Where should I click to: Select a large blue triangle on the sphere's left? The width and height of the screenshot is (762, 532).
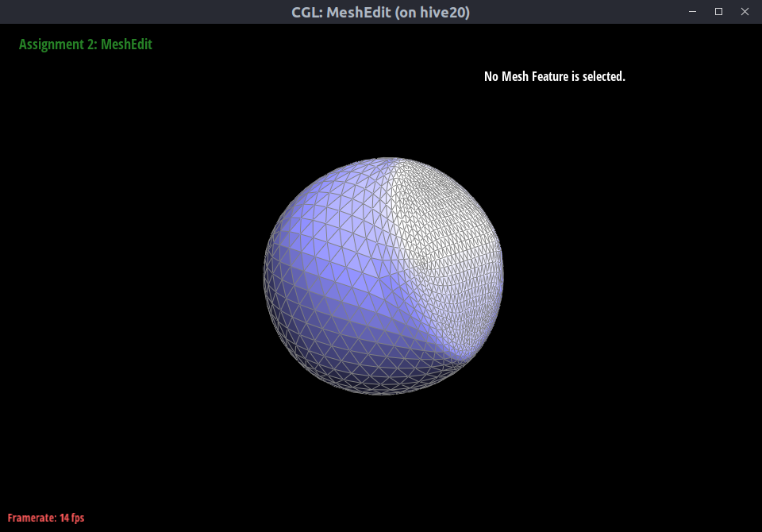317,238
